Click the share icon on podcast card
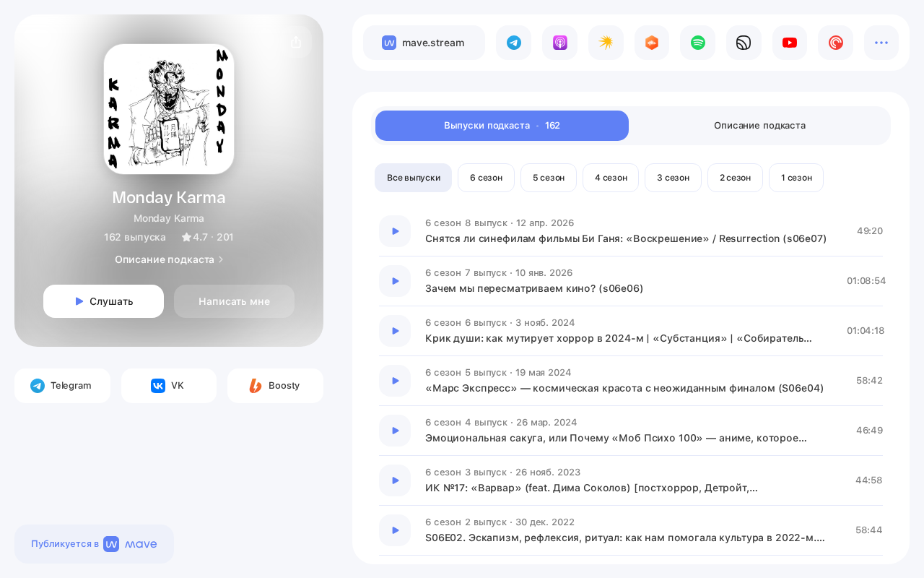Screen dimensions: 924x578 click(296, 42)
